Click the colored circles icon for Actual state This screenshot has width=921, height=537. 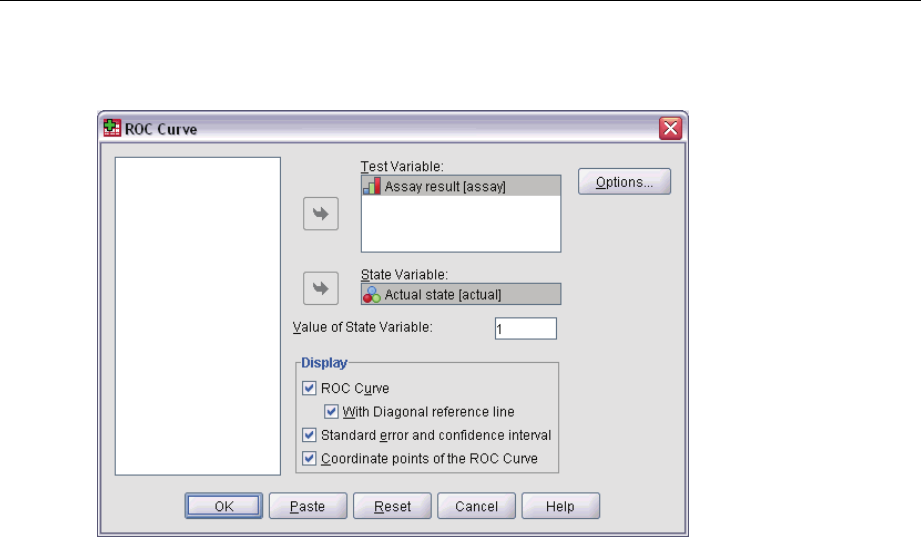(372, 294)
